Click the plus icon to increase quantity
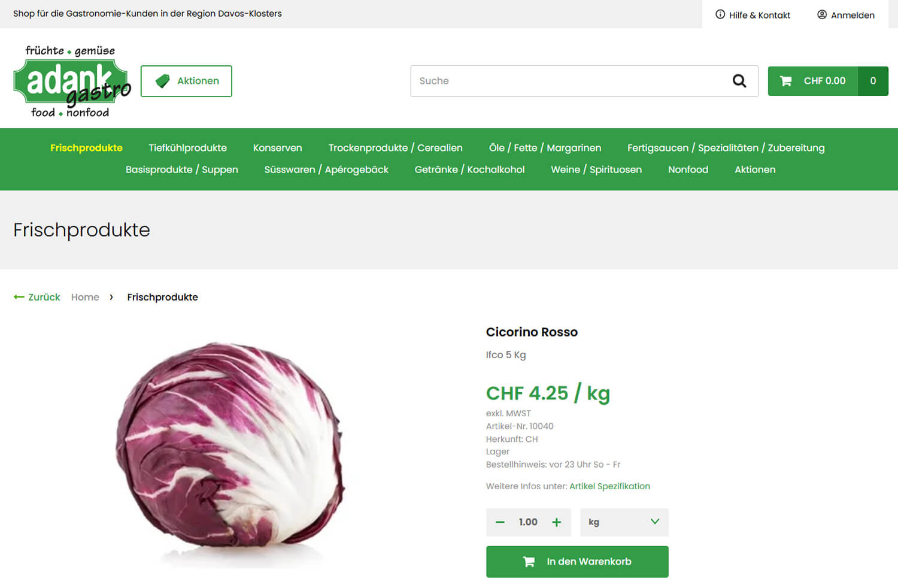Image resolution: width=898 pixels, height=588 pixels. coord(556,522)
